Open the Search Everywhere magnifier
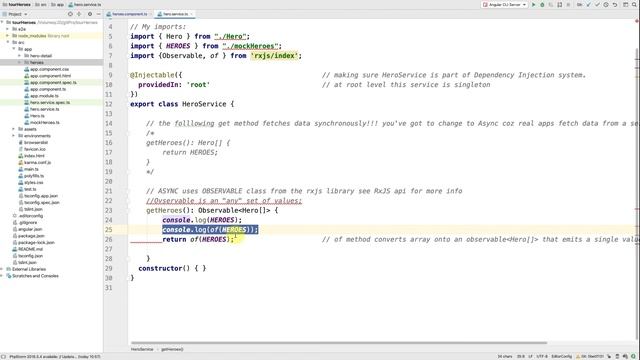 coord(635,4)
